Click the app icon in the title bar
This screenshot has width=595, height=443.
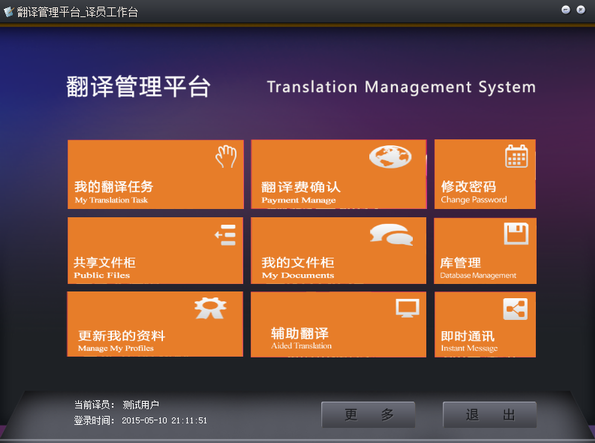tap(9, 12)
